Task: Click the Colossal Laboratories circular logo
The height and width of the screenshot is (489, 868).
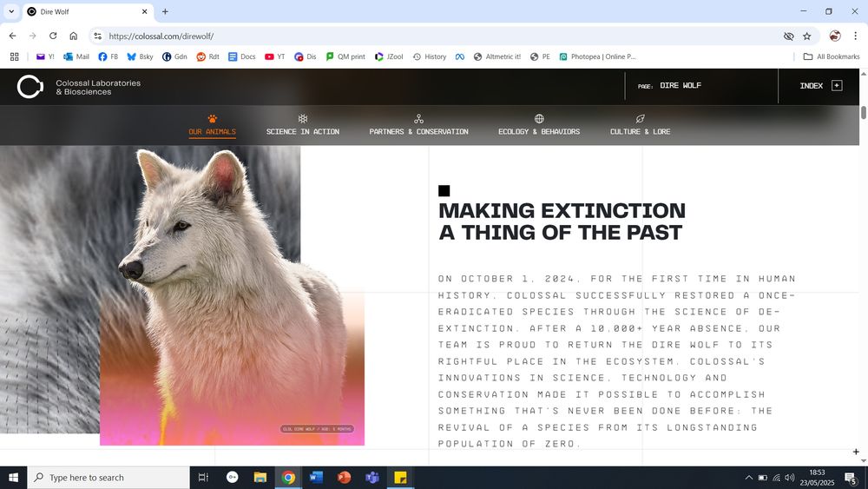Action: point(30,87)
